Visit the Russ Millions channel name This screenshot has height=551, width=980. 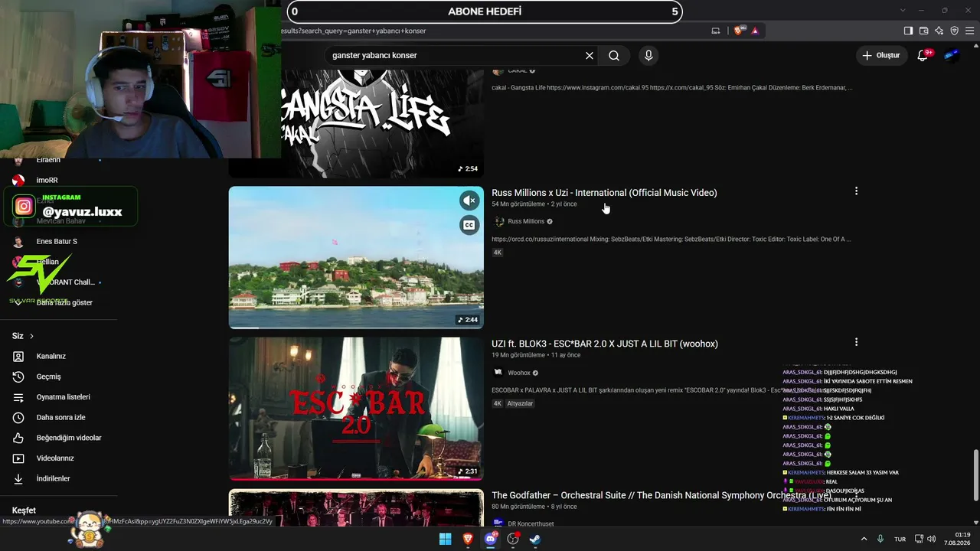526,221
